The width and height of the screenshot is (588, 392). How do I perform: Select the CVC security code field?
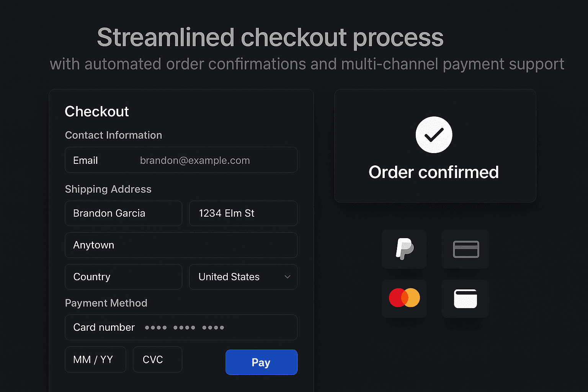tap(157, 359)
